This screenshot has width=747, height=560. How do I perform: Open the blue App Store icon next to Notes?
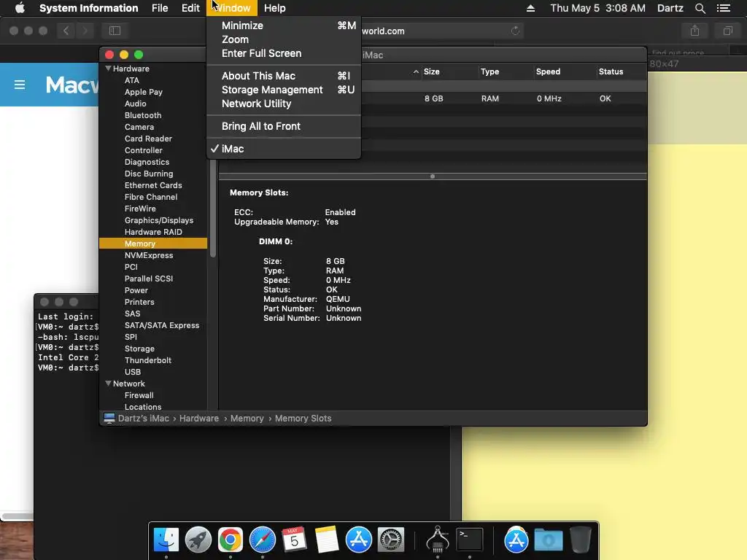358,539
